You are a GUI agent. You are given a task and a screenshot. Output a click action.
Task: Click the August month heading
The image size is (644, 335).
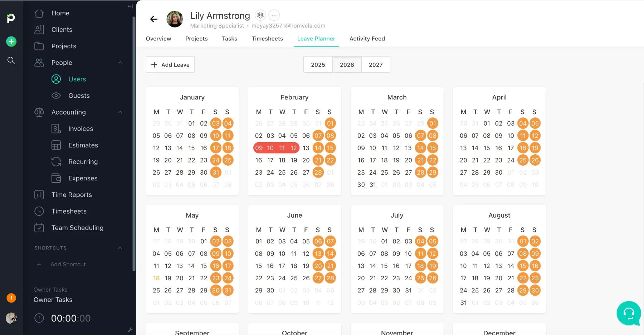pyautogui.click(x=499, y=215)
